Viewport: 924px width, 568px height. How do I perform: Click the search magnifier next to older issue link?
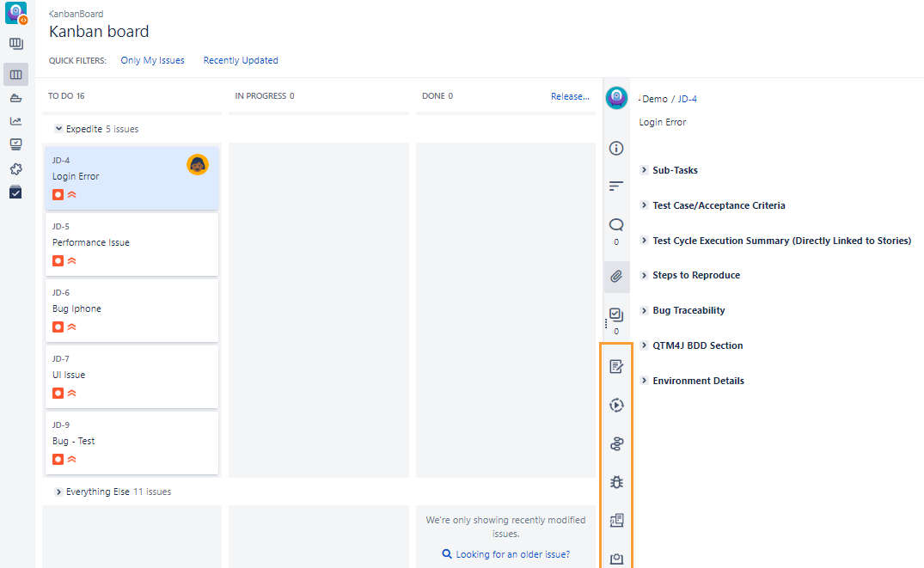pos(447,554)
